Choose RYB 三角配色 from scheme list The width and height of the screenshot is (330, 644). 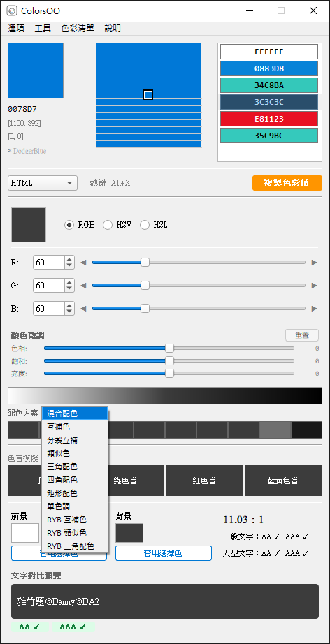75,546
